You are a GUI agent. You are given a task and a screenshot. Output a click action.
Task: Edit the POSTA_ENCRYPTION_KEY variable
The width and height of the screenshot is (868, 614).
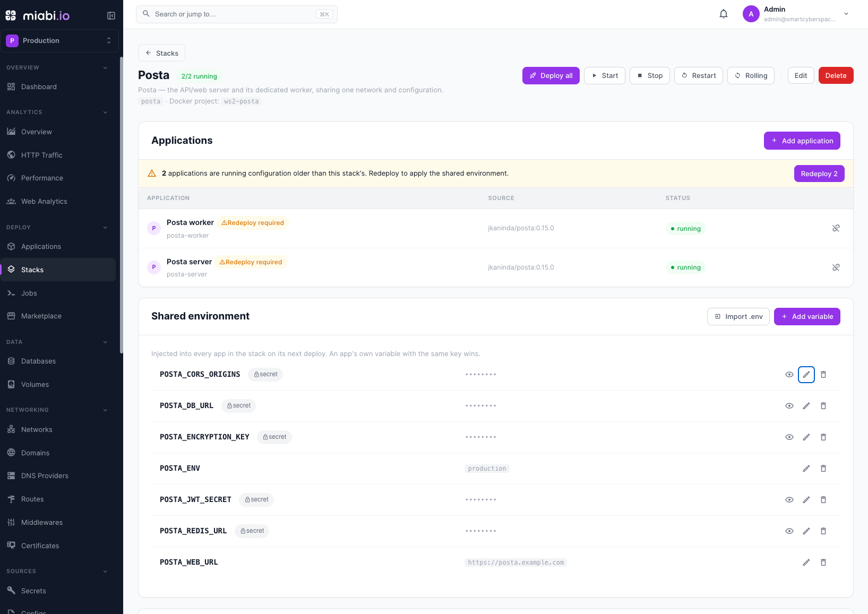[x=806, y=437]
